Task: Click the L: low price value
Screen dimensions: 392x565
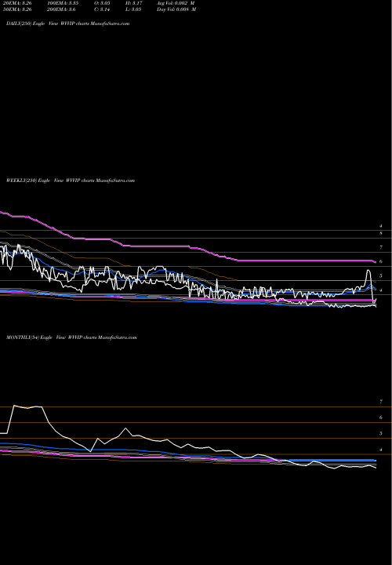Action: tap(134, 9)
